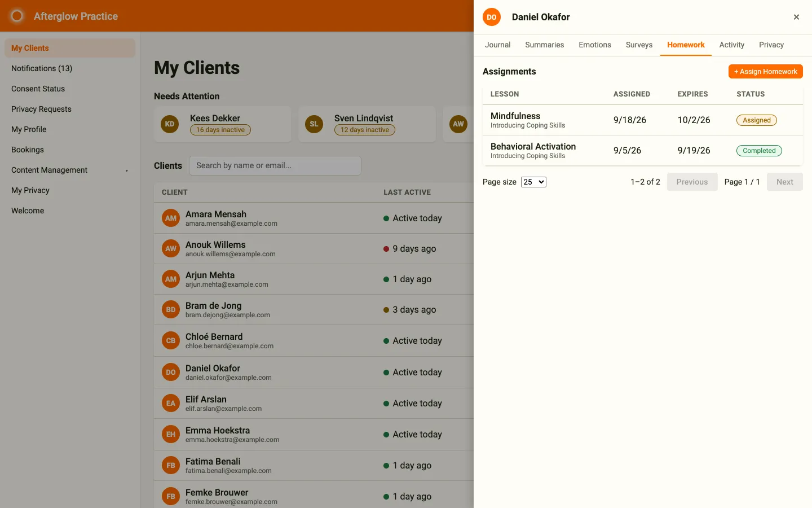Close the Daniel Okafor side panel
Viewport: 812px width, 508px height.
click(796, 17)
